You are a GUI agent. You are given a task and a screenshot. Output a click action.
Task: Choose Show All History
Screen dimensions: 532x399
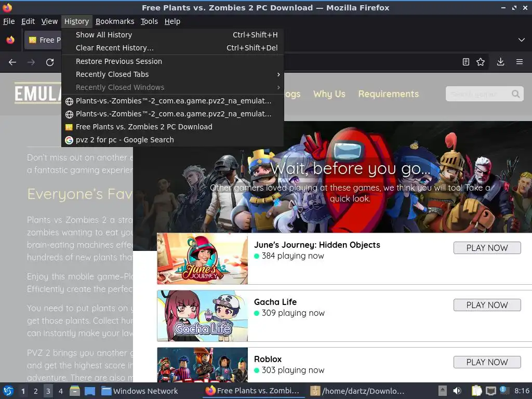coord(172,35)
